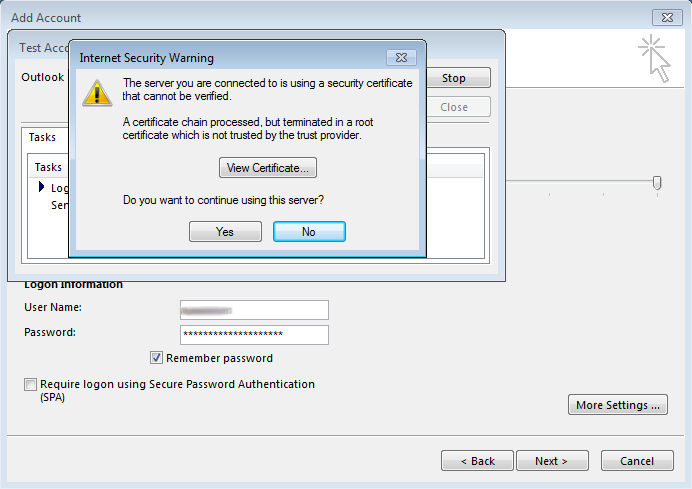Click the Tasks column header
692x489 pixels.
[48, 167]
